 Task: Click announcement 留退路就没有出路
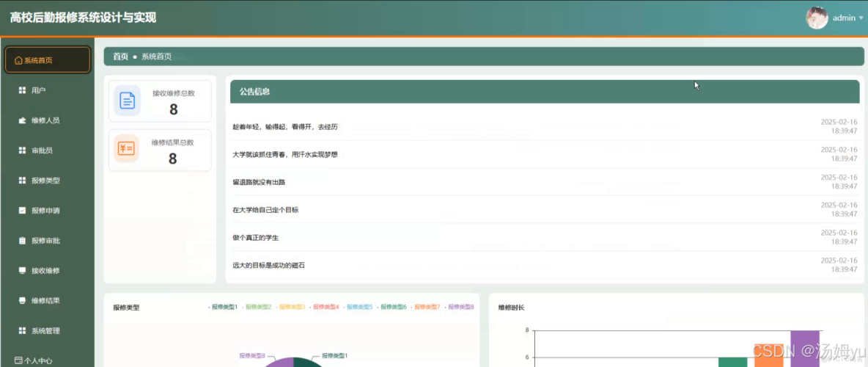[259, 182]
